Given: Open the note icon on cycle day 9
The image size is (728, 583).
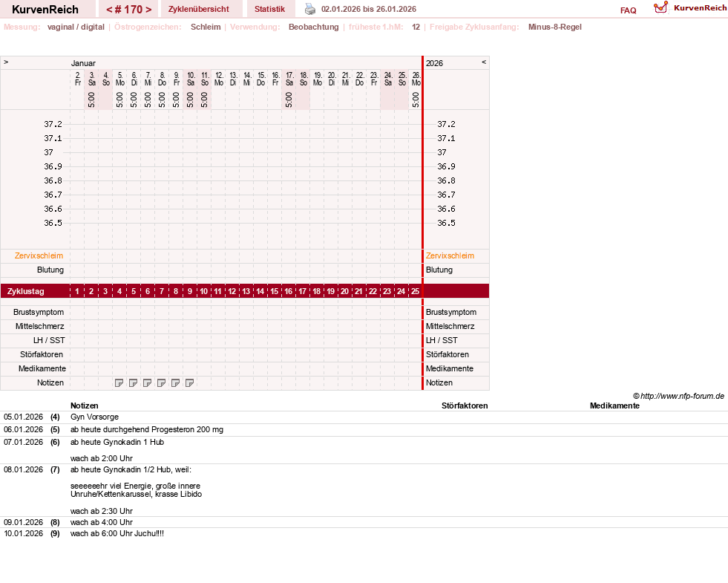Looking at the screenshot, I should [x=189, y=382].
